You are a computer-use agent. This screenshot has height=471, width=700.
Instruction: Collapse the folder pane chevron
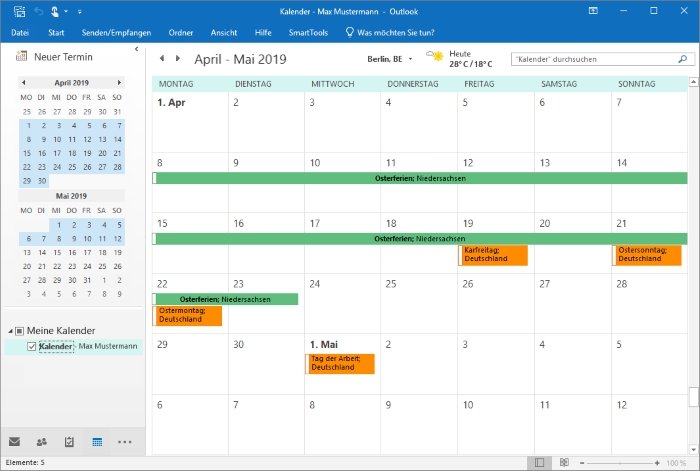click(x=137, y=49)
